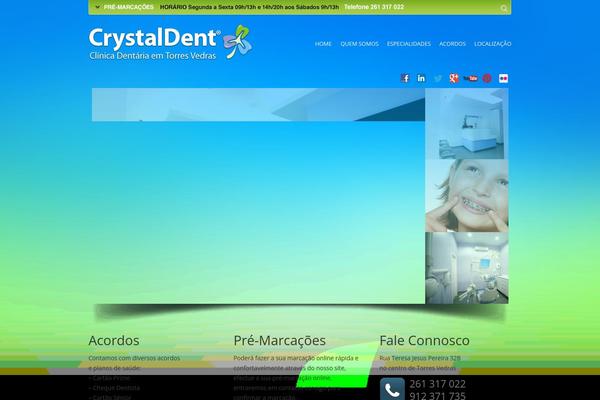
Task: Go to the HOME menu item
Action: 323,44
